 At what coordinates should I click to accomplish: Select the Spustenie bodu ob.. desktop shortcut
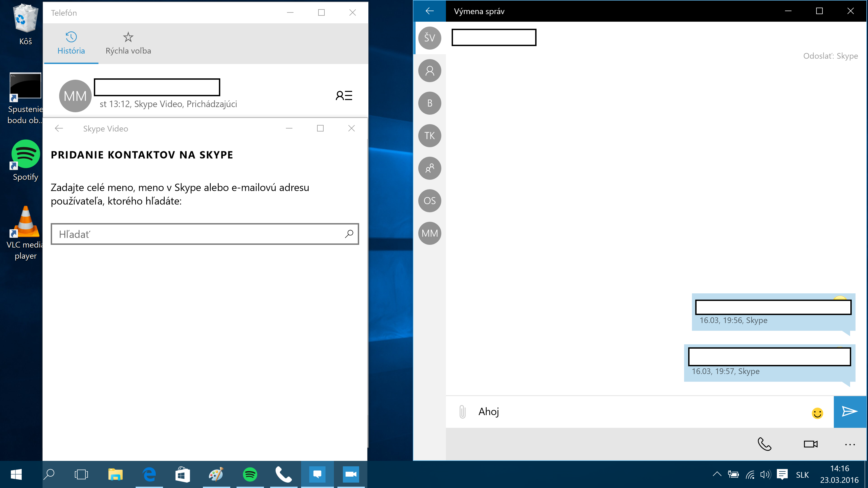coord(25,98)
